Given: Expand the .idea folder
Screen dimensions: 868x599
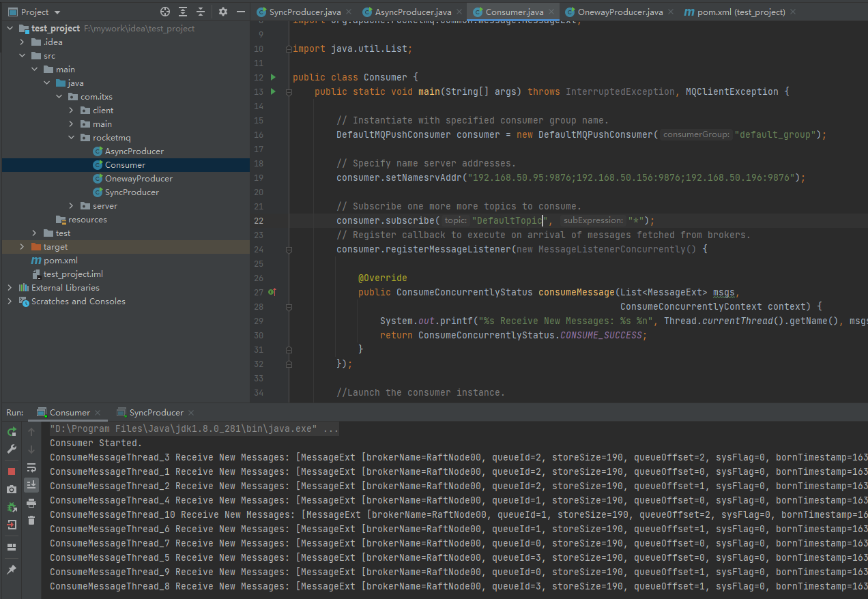Looking at the screenshot, I should pos(23,42).
